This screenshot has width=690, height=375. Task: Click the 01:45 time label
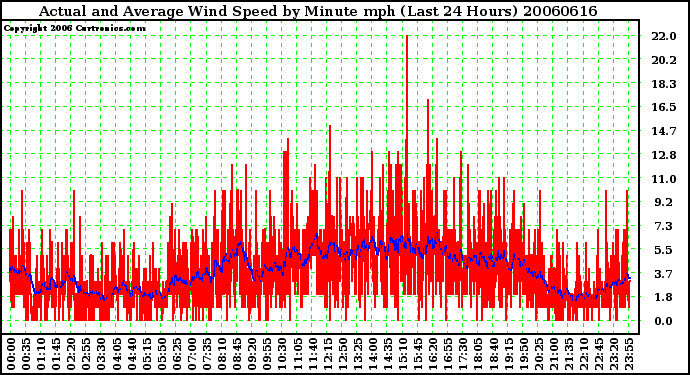56,354
